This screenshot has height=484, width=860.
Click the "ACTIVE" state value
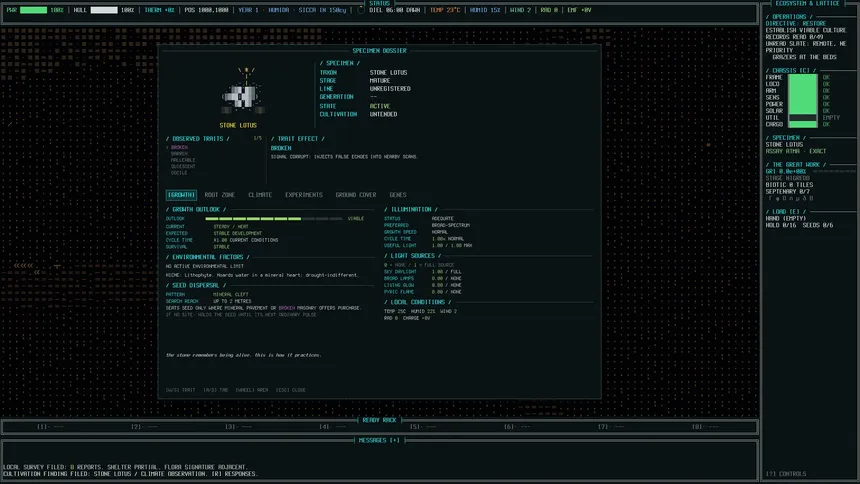click(x=380, y=106)
